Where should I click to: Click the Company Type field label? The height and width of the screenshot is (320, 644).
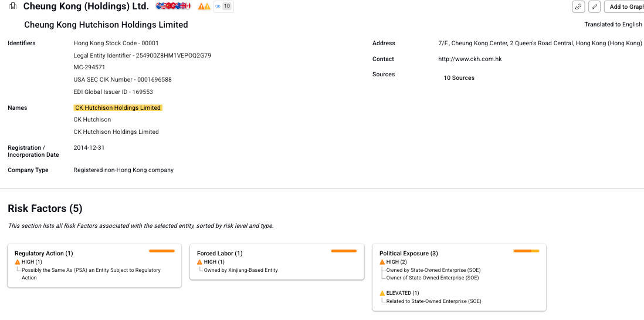click(28, 170)
